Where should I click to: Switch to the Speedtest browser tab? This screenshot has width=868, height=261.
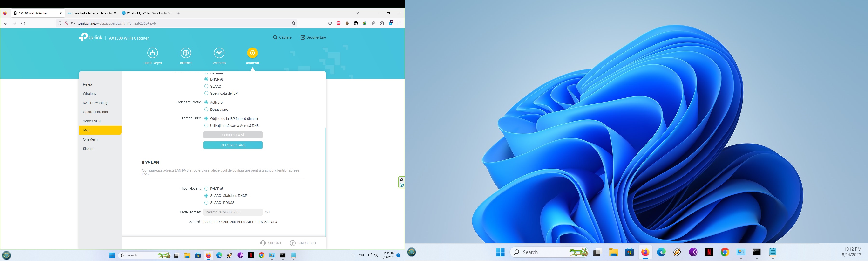click(90, 13)
